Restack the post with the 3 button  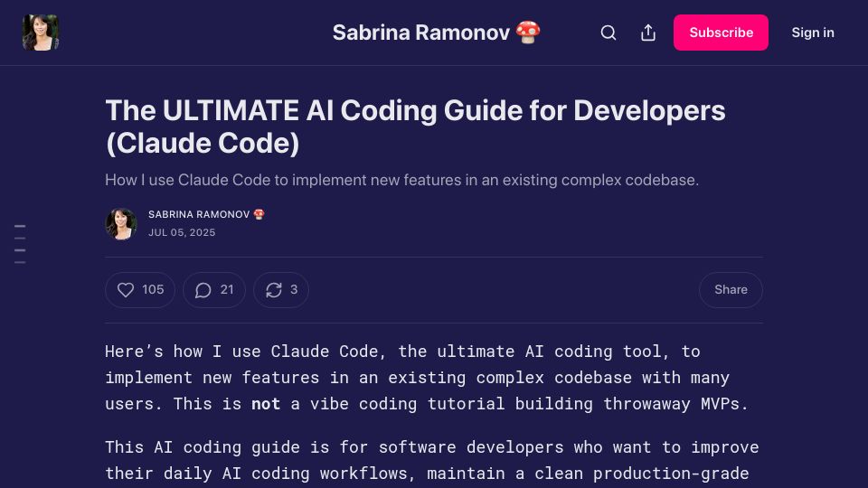(x=281, y=290)
